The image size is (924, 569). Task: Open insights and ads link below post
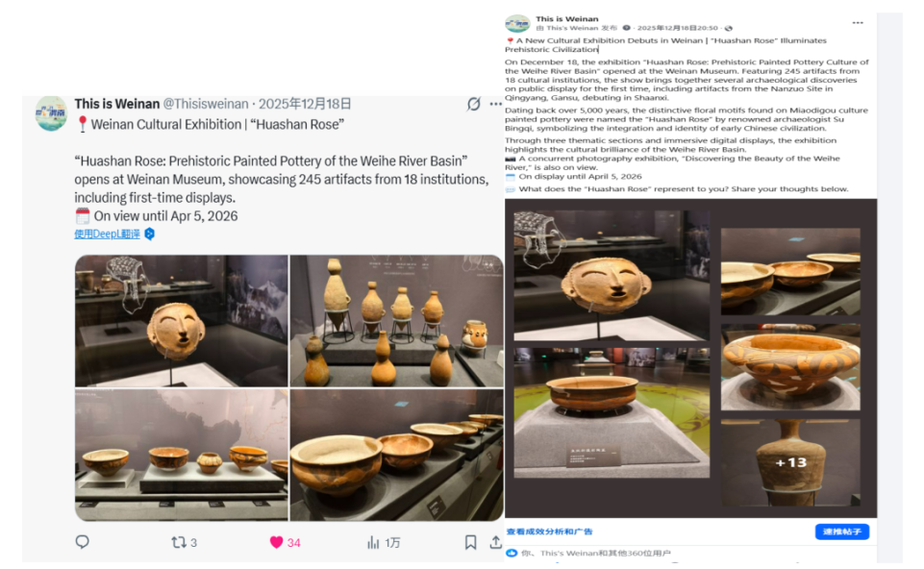[549, 532]
